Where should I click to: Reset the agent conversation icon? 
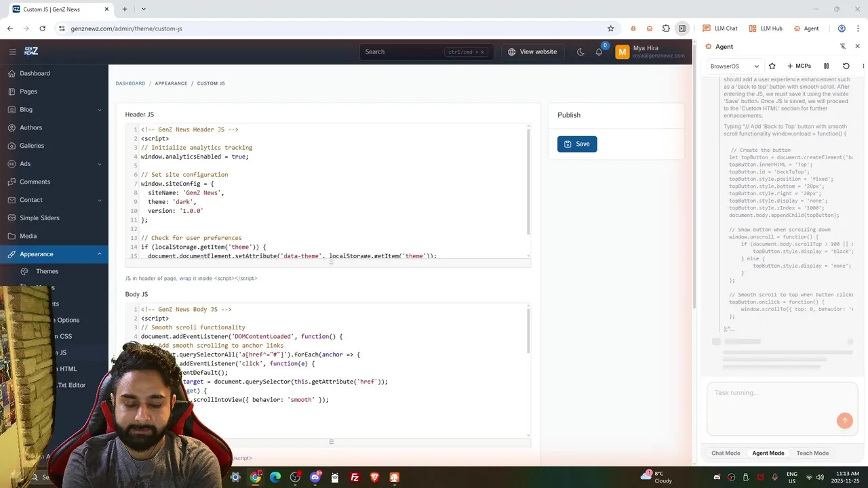click(x=846, y=66)
